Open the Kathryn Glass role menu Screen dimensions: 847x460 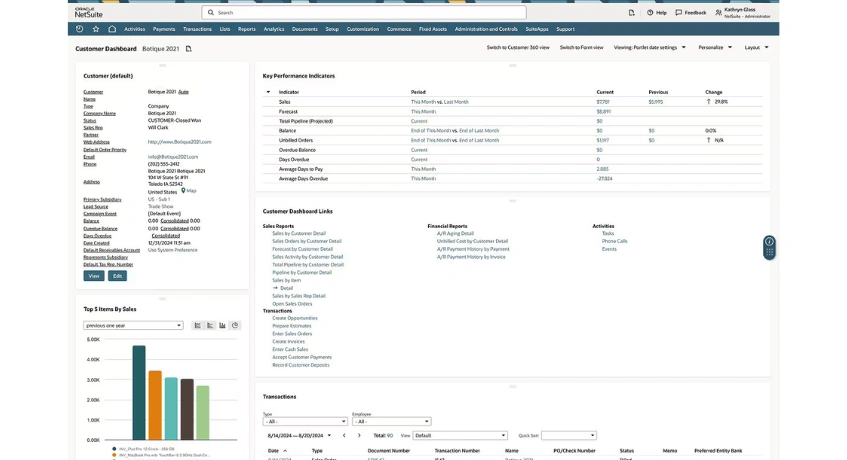[743, 12]
